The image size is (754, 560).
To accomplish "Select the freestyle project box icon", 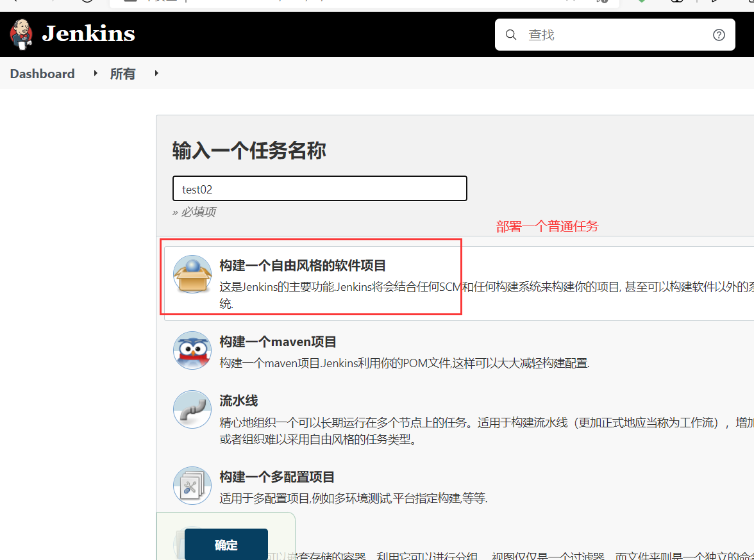I will (x=192, y=274).
